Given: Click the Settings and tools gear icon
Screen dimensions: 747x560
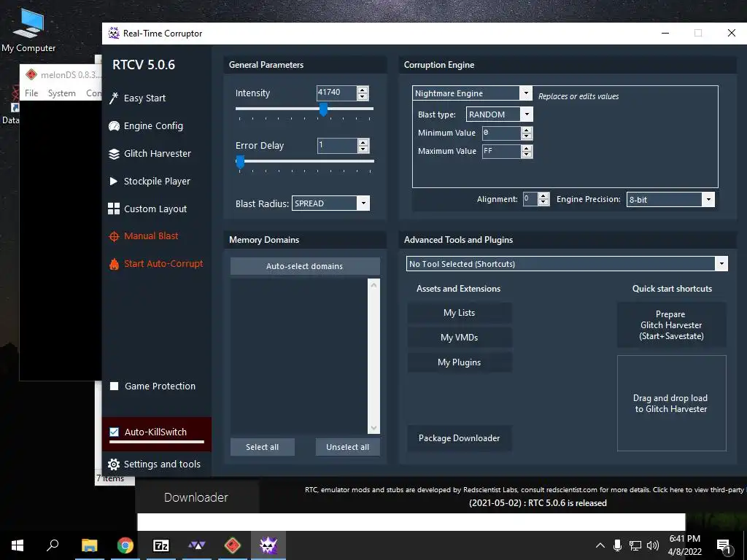Looking at the screenshot, I should point(113,464).
